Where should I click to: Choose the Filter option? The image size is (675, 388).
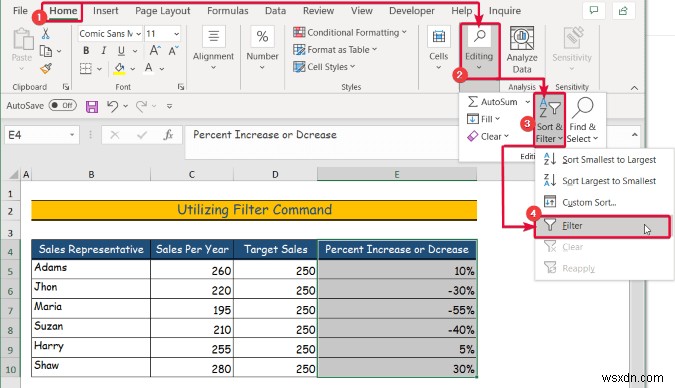[x=603, y=226]
